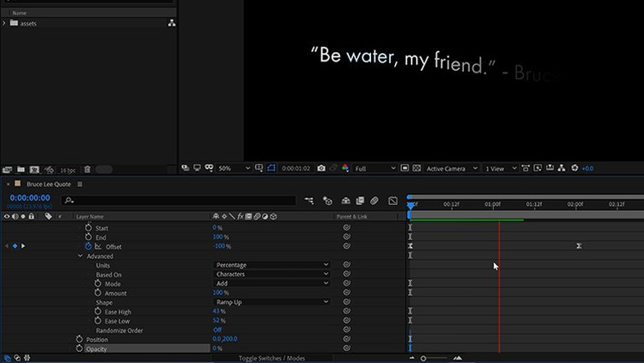Toggle the Offset property stopwatch
This screenshot has width=644, height=363.
click(x=88, y=246)
